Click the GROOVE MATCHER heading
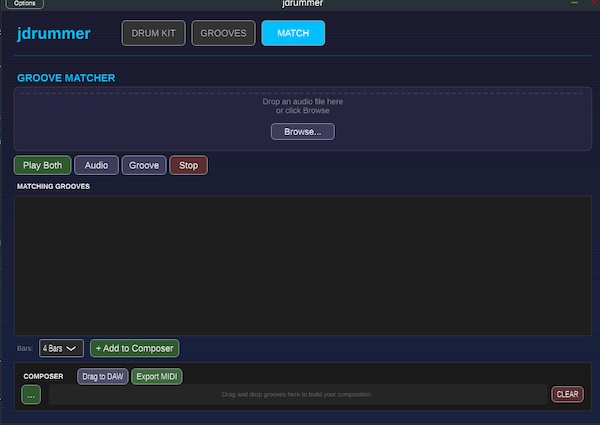 66,78
